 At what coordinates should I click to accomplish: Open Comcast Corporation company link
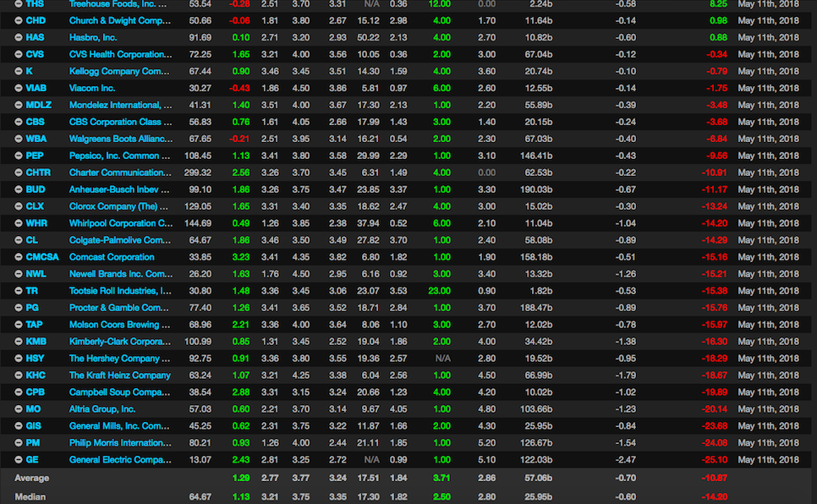click(x=112, y=257)
